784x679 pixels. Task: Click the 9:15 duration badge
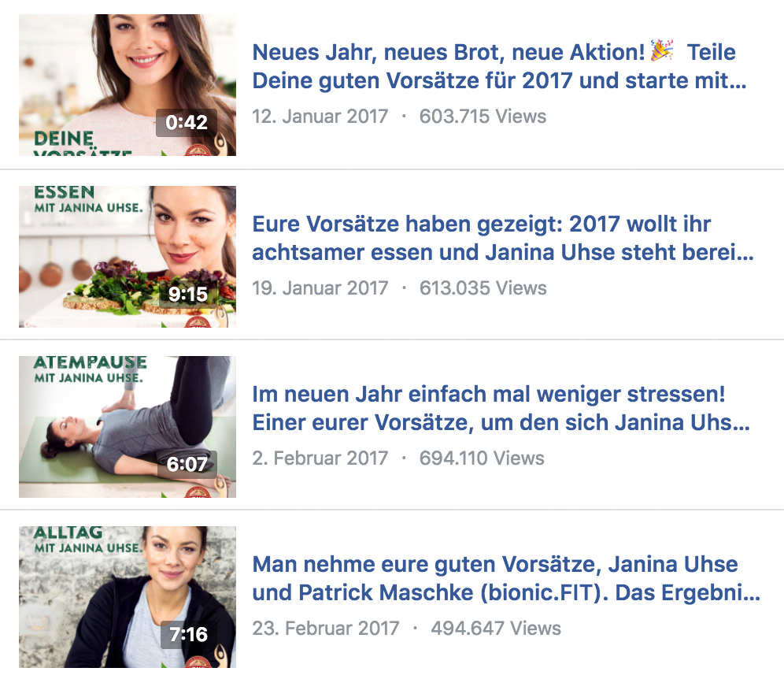pyautogui.click(x=188, y=295)
